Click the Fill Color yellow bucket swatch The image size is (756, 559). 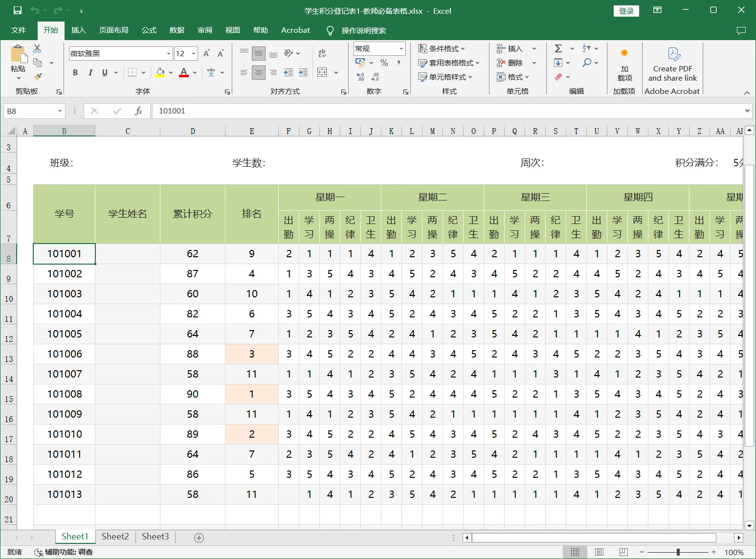click(160, 72)
